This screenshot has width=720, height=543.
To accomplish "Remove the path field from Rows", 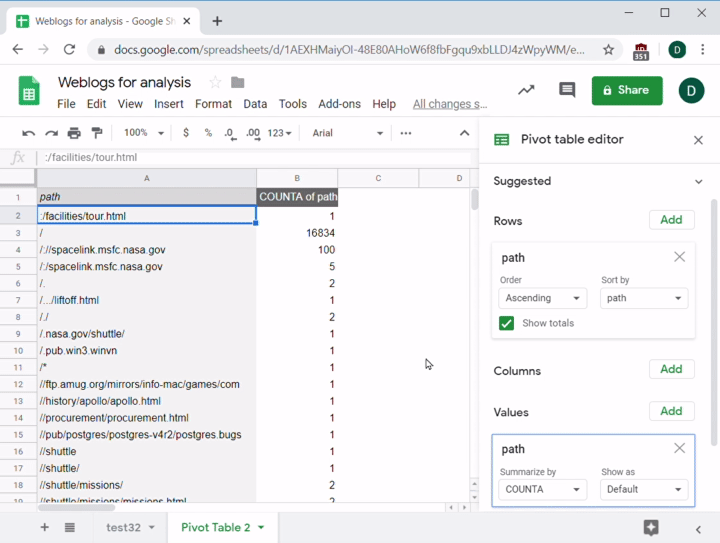I will click(679, 257).
